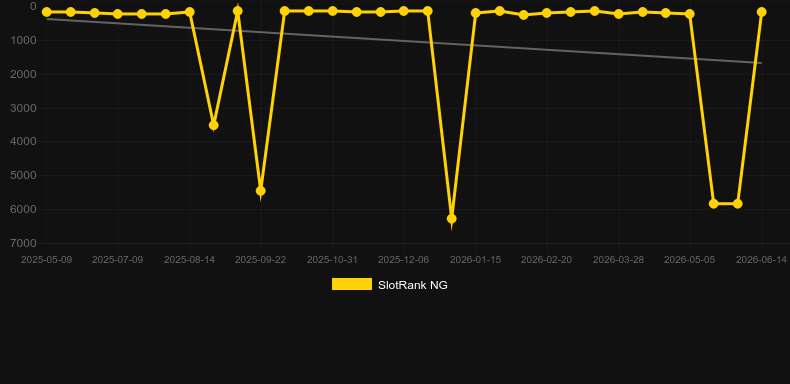Click the data point above 2026-05-05

pos(690,14)
